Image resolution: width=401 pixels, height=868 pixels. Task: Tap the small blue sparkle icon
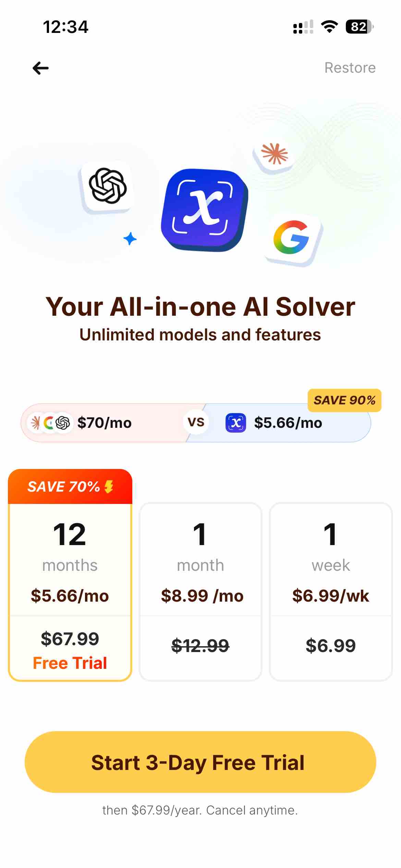tap(130, 239)
